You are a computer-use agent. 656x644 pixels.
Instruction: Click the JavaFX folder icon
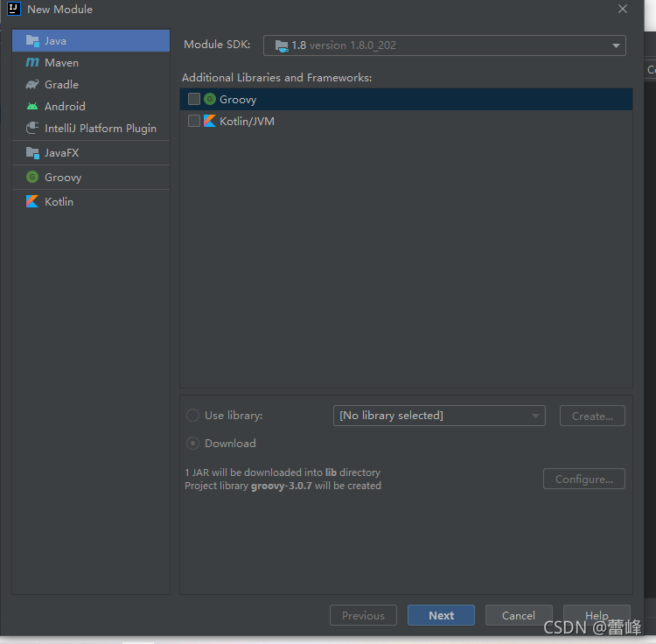click(32, 153)
